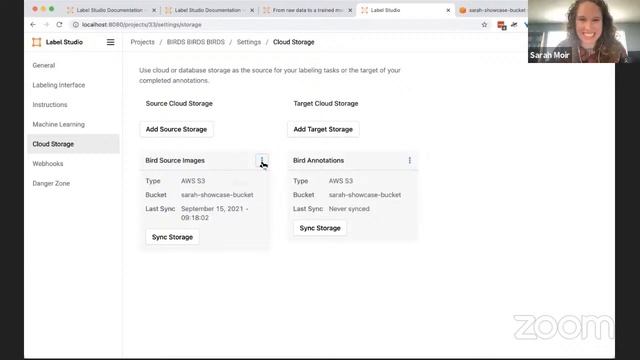Click Sarah Moir video thumbnail

[584, 31]
